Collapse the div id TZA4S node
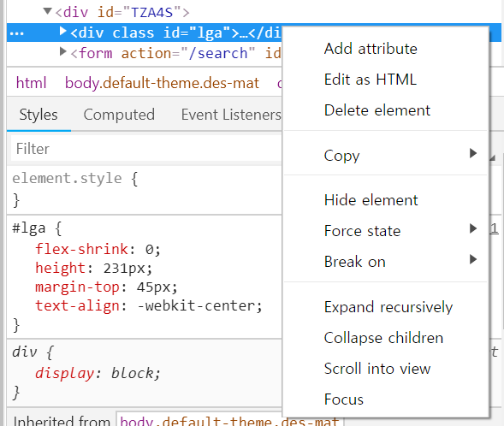 tap(48, 12)
